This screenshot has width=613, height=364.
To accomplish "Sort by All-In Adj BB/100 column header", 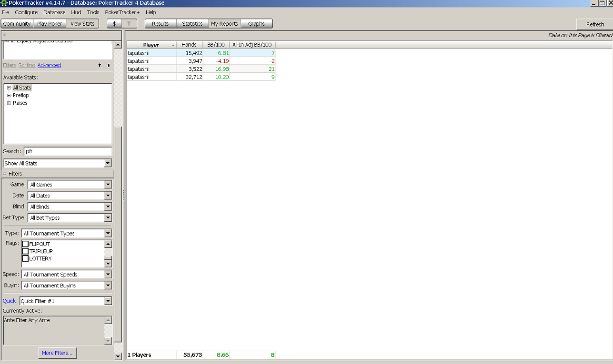I will click(252, 45).
